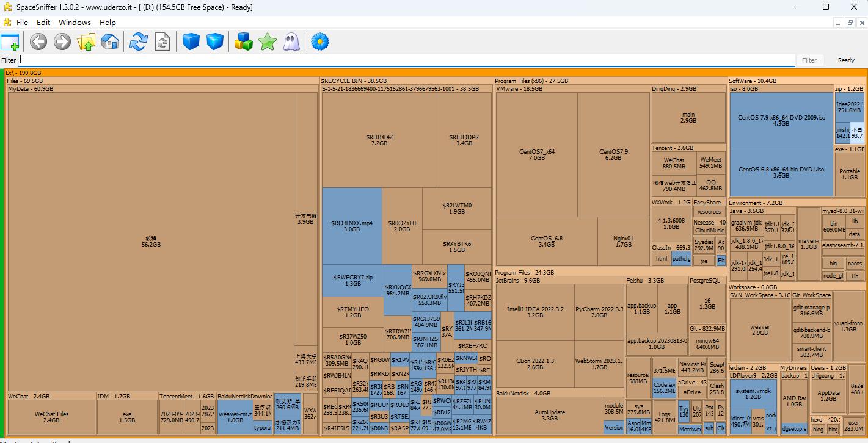Viewport: 868px width, 443px height.
Task: Select the Portable 1.1GB block
Action: [x=850, y=174]
